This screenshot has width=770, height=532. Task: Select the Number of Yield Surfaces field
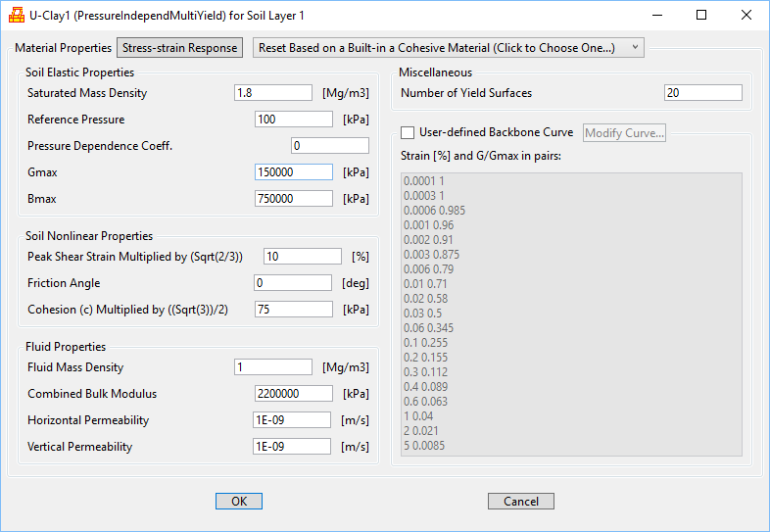point(702,93)
